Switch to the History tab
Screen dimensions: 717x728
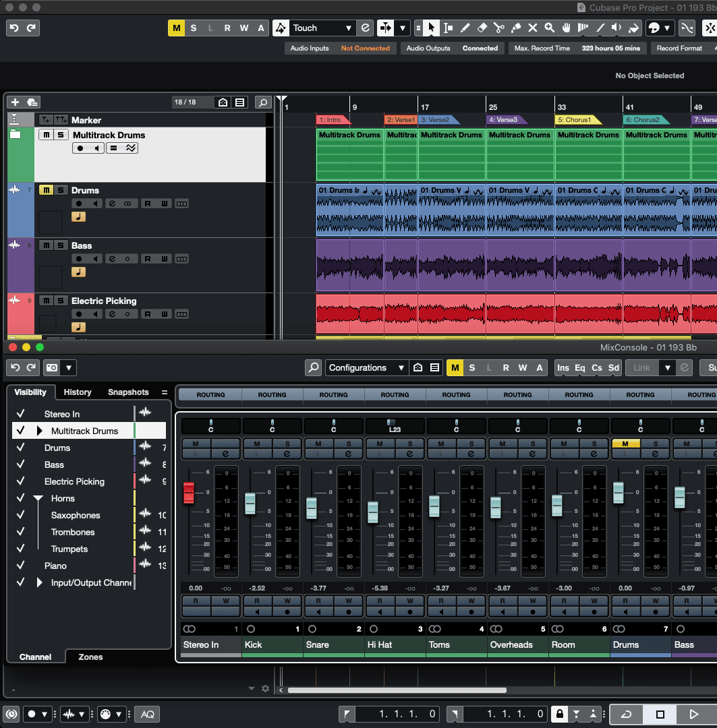pyautogui.click(x=78, y=392)
